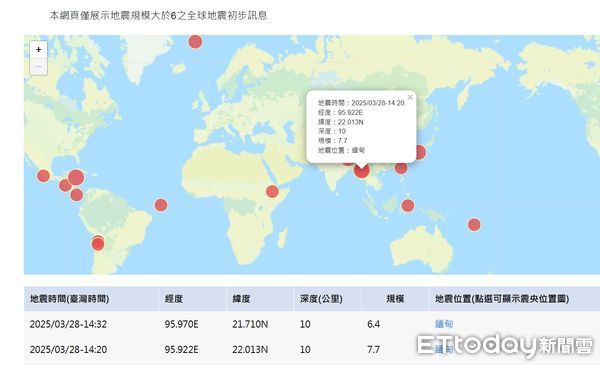
Task: Select the largest Caribbean earthquake marker
Action: point(76,178)
